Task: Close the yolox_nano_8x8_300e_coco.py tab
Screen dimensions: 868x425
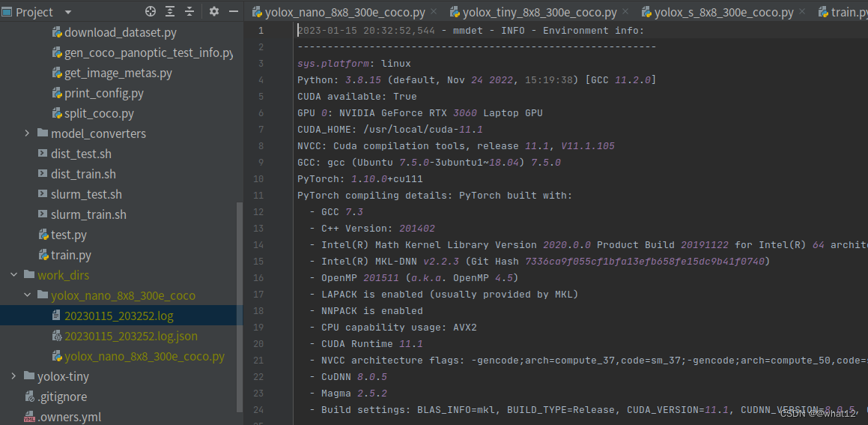Action: click(x=433, y=12)
